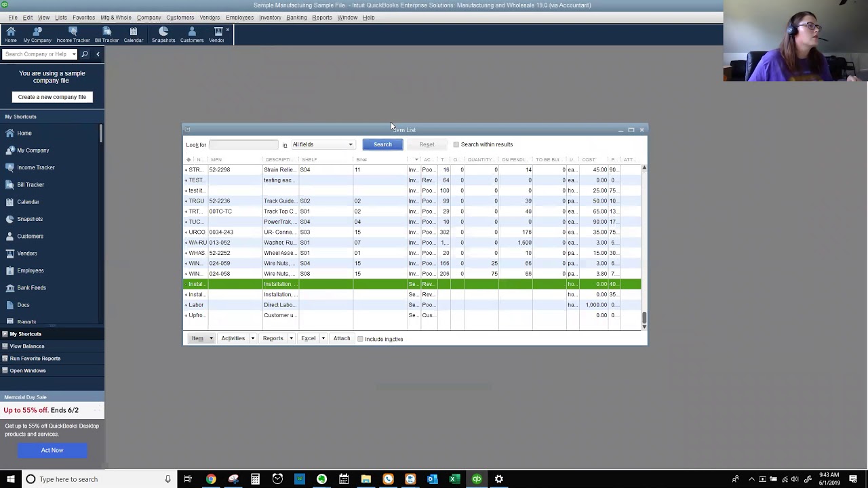Open Customers in the sidebar shortcuts
The width and height of the screenshot is (868, 488).
pos(30,236)
